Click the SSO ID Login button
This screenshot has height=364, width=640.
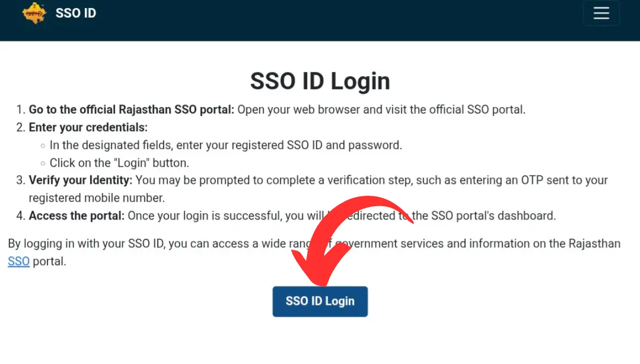click(x=320, y=301)
